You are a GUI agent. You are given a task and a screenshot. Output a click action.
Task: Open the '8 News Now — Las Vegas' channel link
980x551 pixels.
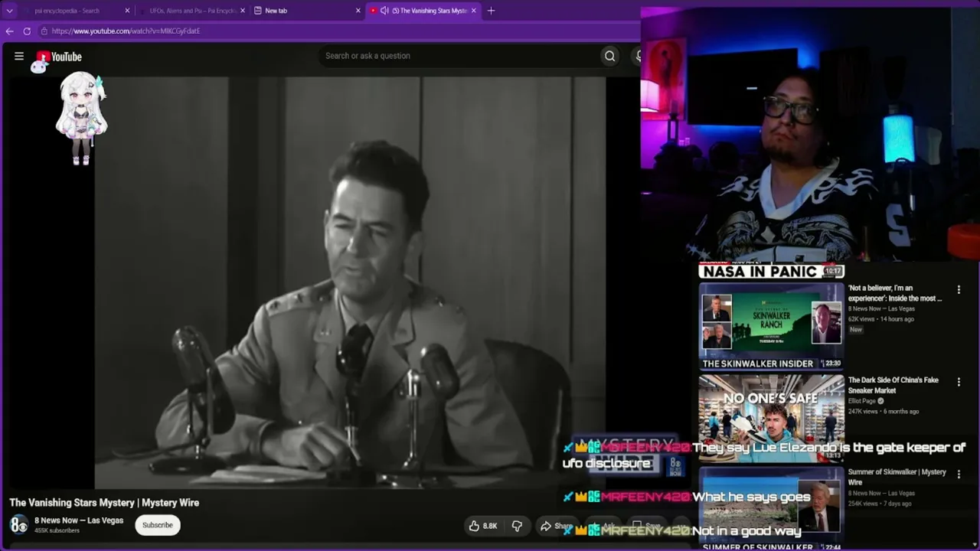click(79, 520)
